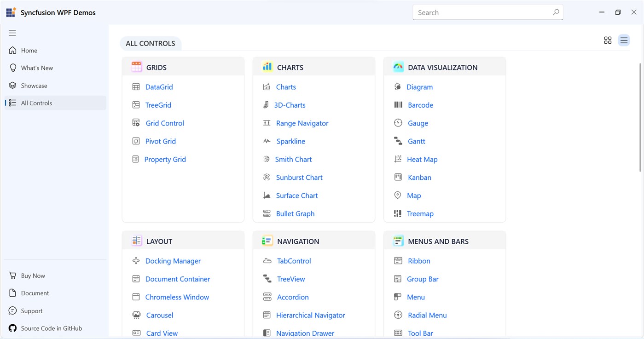The image size is (644, 339).
Task: Open the Group Bar demo
Action: (423, 279)
